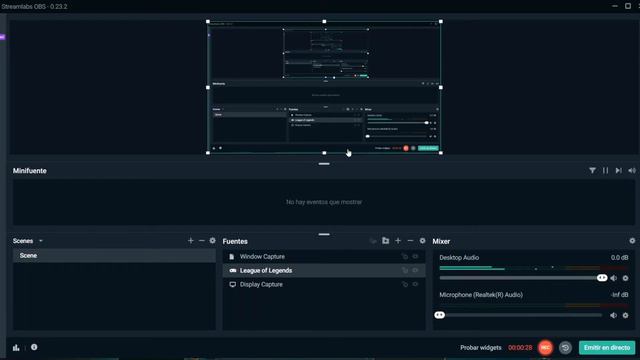
Task: Toggle lock on Display Capture source
Action: (404, 284)
